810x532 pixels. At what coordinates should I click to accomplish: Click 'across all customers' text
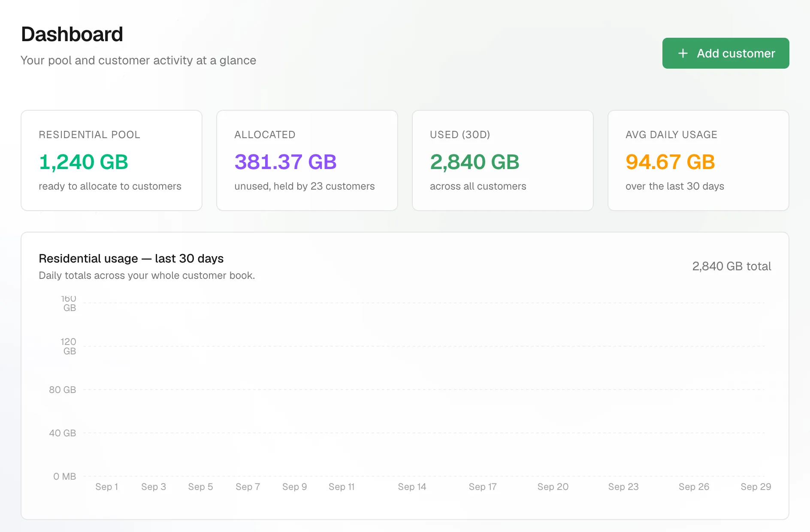click(478, 186)
